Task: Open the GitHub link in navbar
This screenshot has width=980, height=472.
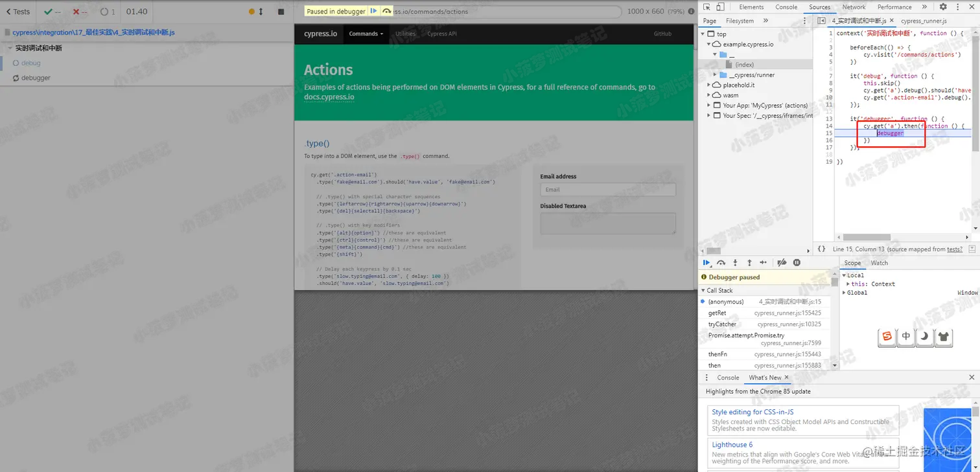Action: [662, 34]
